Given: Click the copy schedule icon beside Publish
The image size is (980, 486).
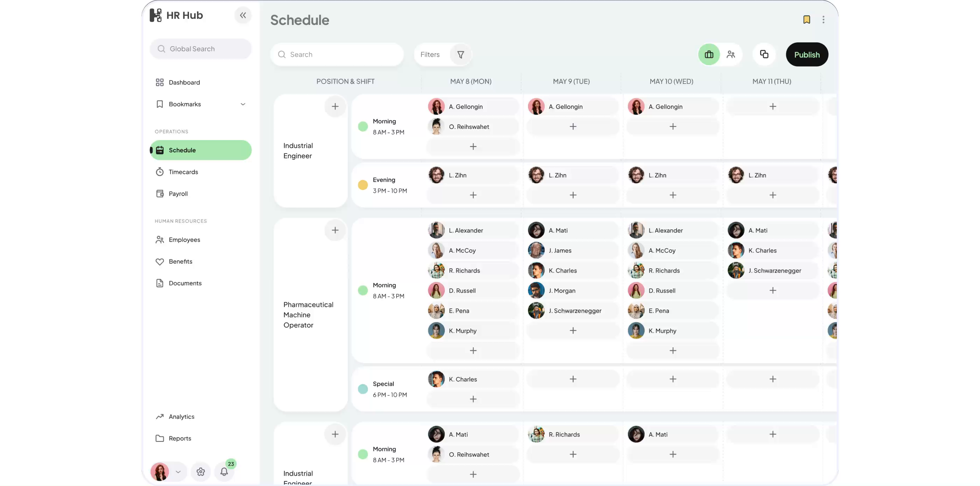Looking at the screenshot, I should click(x=764, y=54).
